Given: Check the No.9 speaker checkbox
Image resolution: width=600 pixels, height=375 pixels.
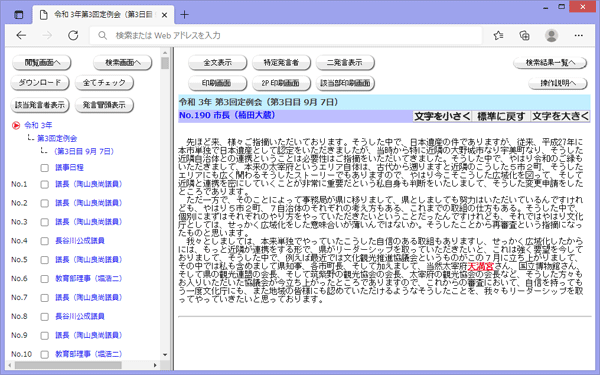Looking at the screenshot, I should [x=45, y=336].
